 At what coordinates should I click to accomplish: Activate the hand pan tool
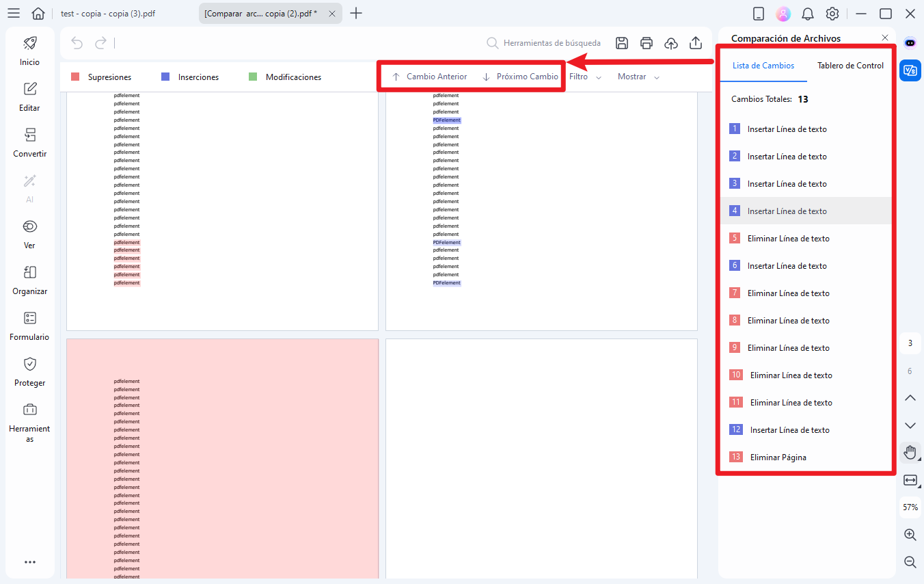[x=910, y=452]
